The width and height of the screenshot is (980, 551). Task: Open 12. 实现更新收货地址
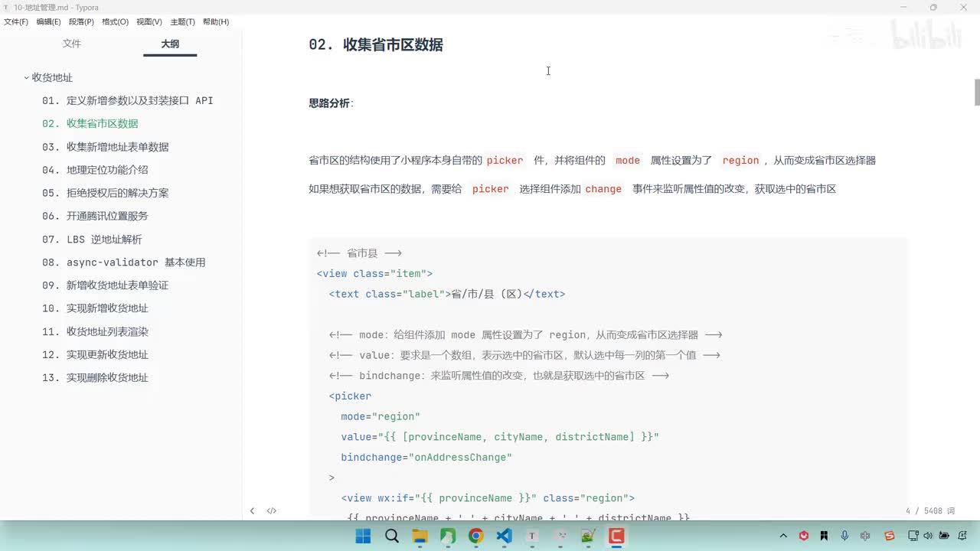[95, 354]
